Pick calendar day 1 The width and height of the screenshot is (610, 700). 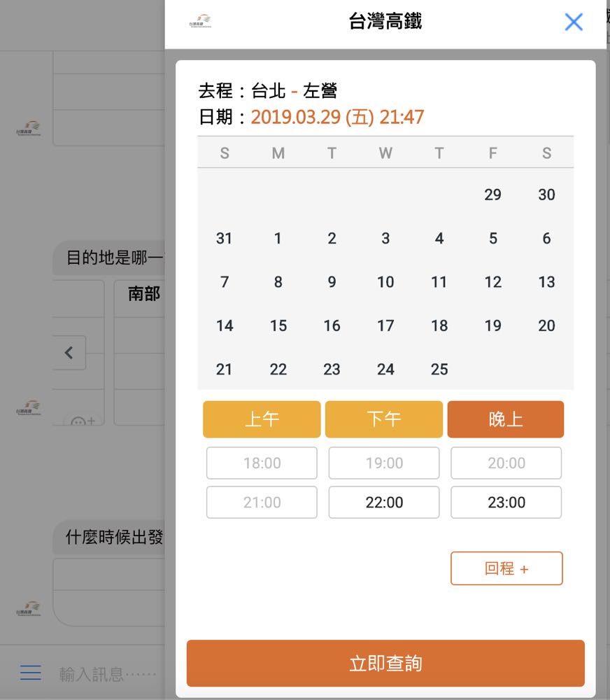(278, 239)
